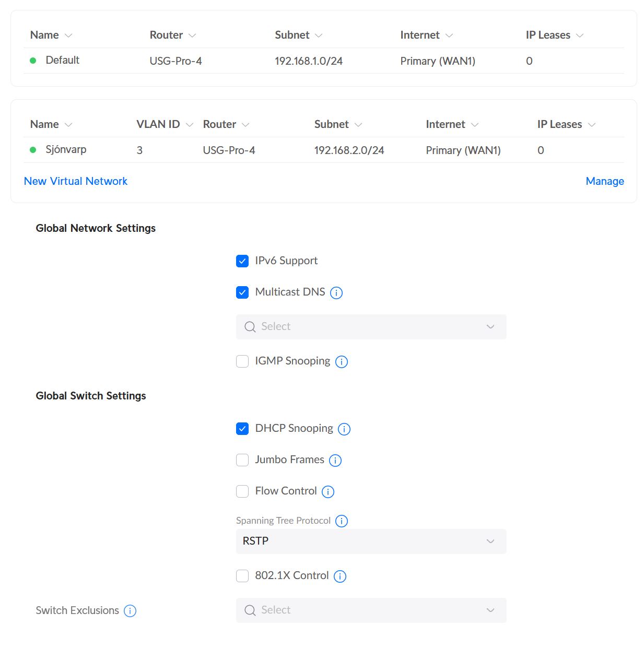View info about Switch Exclusions
Screen dimensions: 644x660
pos(130,610)
